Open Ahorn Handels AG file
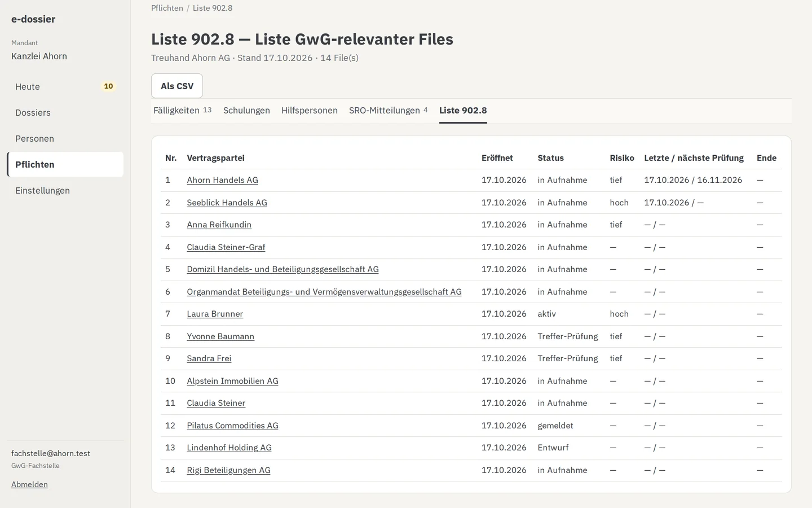Image resolution: width=812 pixels, height=508 pixels. point(222,180)
